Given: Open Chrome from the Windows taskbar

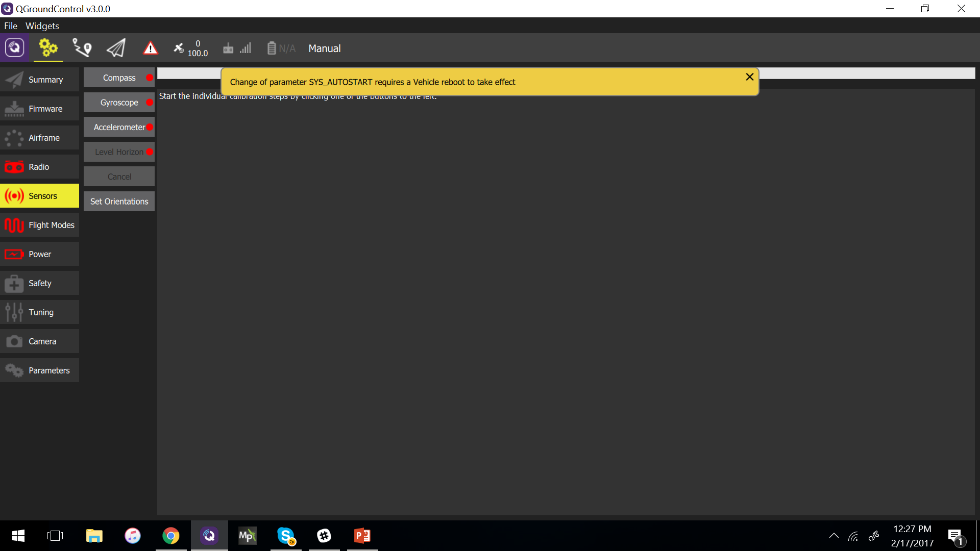Looking at the screenshot, I should [x=171, y=536].
